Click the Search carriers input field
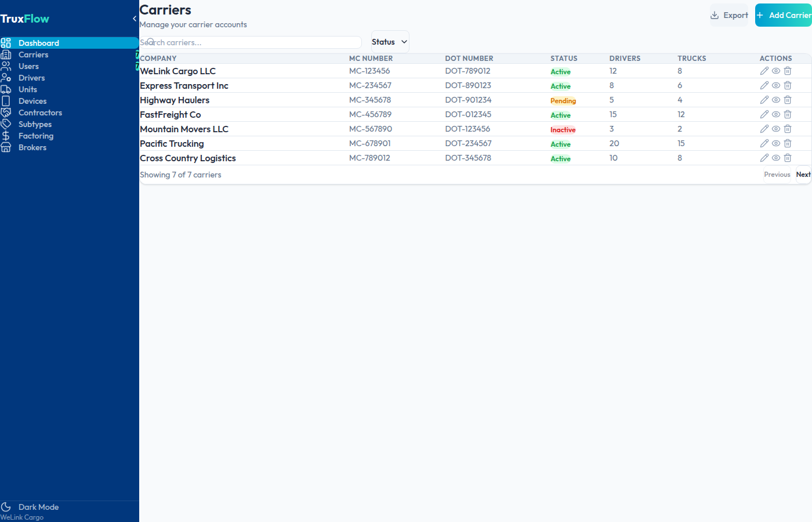This screenshot has height=522, width=812. point(251,42)
